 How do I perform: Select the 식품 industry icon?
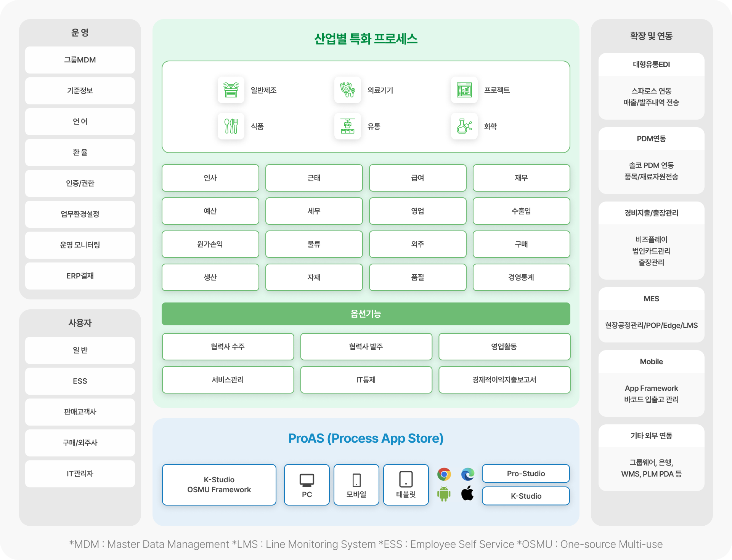pos(231,126)
